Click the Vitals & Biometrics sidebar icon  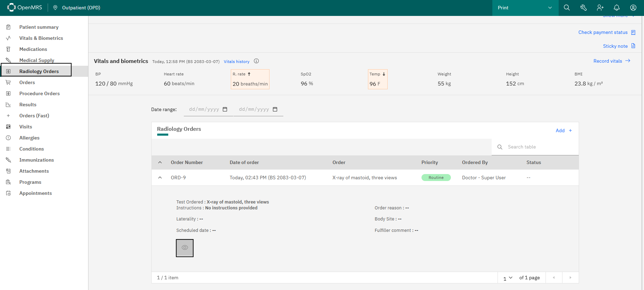[x=8, y=38]
